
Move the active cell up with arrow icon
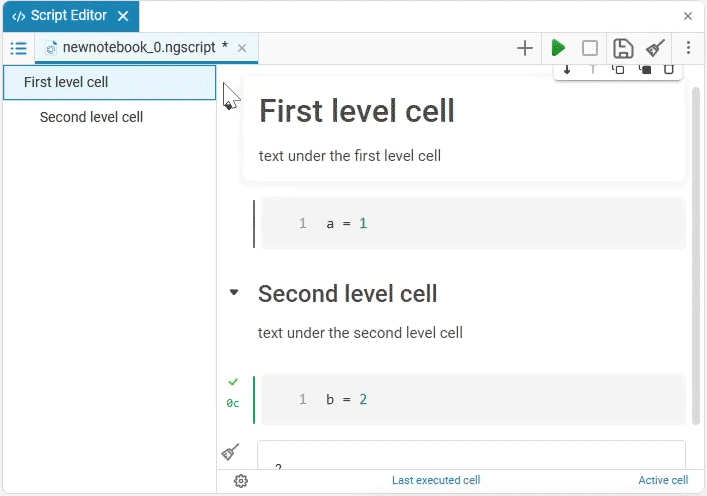592,70
